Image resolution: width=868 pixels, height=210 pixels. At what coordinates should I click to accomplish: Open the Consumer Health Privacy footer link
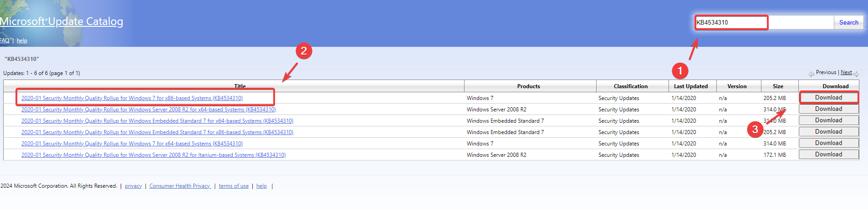pyautogui.click(x=180, y=186)
